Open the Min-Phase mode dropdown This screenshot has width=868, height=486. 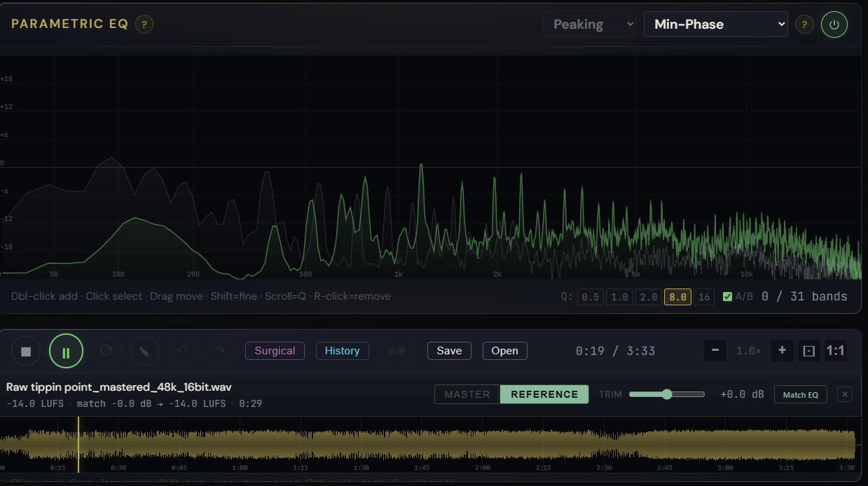click(x=716, y=25)
